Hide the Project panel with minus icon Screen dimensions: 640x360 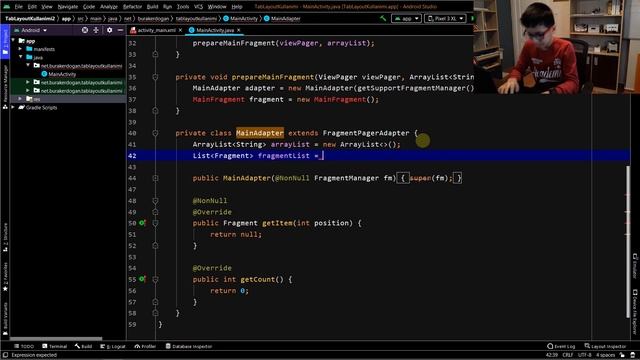pos(120,30)
